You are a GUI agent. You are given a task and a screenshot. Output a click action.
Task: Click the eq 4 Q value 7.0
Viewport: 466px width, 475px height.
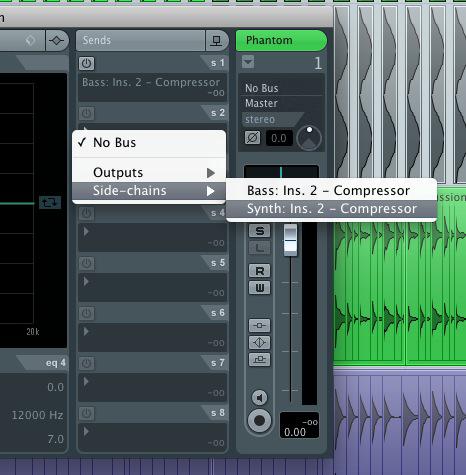click(x=55, y=439)
